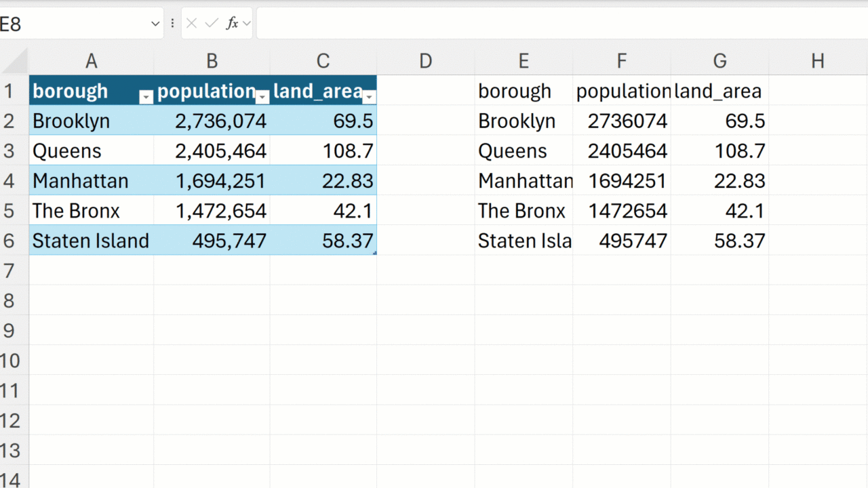Click the table resize handle at cell C6
868x488 pixels.
coord(374,252)
